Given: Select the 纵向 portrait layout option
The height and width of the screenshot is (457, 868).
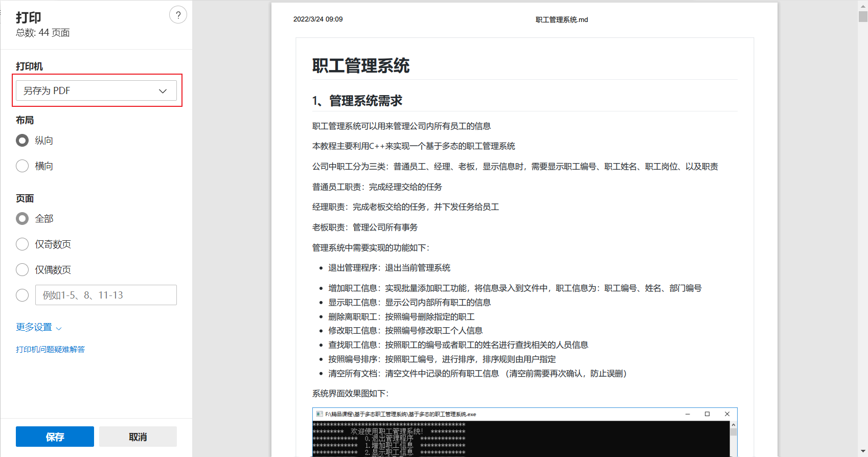Looking at the screenshot, I should 22,140.
